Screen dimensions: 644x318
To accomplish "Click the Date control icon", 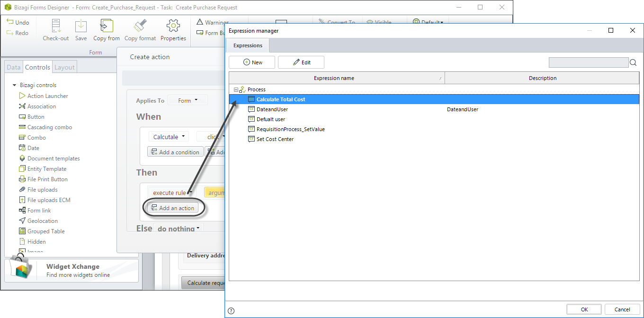I will [22, 148].
